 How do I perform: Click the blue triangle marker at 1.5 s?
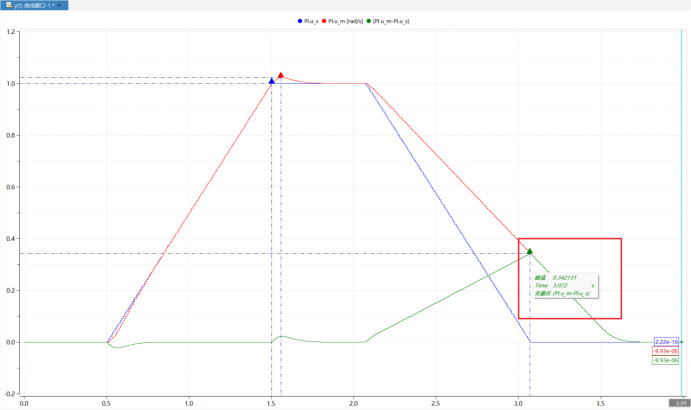271,81
